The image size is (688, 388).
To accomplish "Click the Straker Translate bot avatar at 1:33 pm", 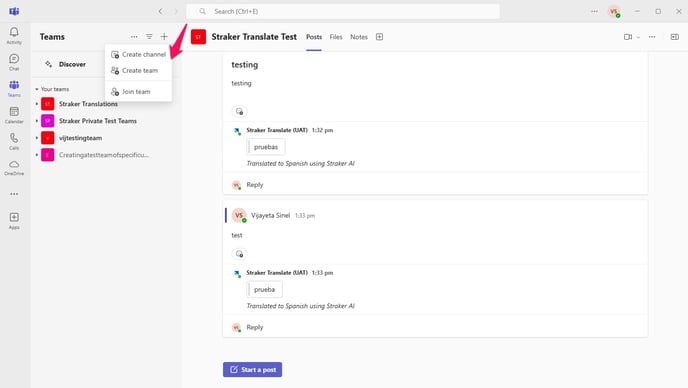I will 237,273.
